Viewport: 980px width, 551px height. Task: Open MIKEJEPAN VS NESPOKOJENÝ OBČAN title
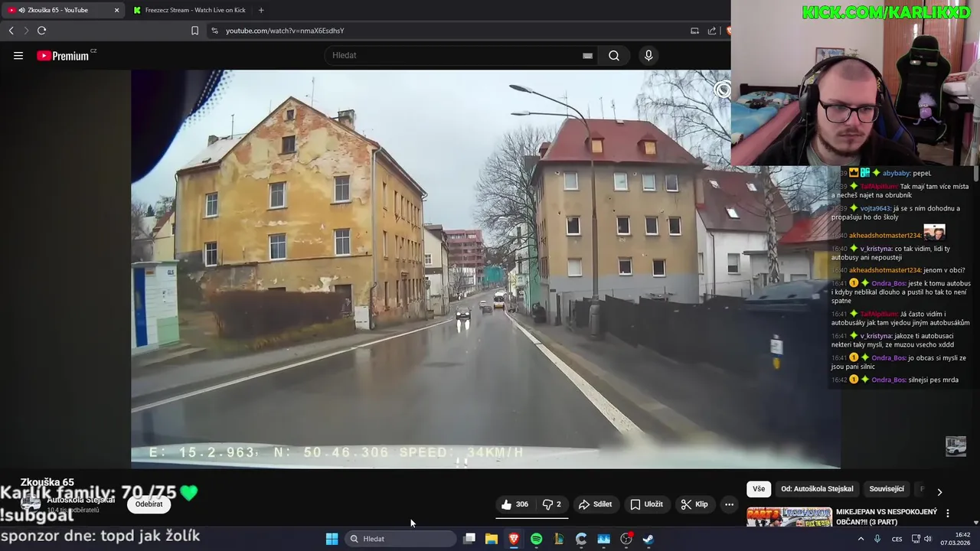[887, 517]
